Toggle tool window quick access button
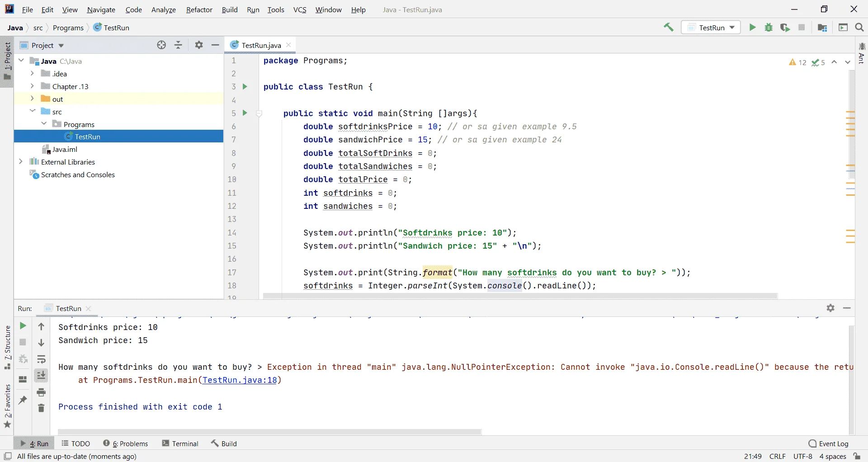 coord(8,456)
